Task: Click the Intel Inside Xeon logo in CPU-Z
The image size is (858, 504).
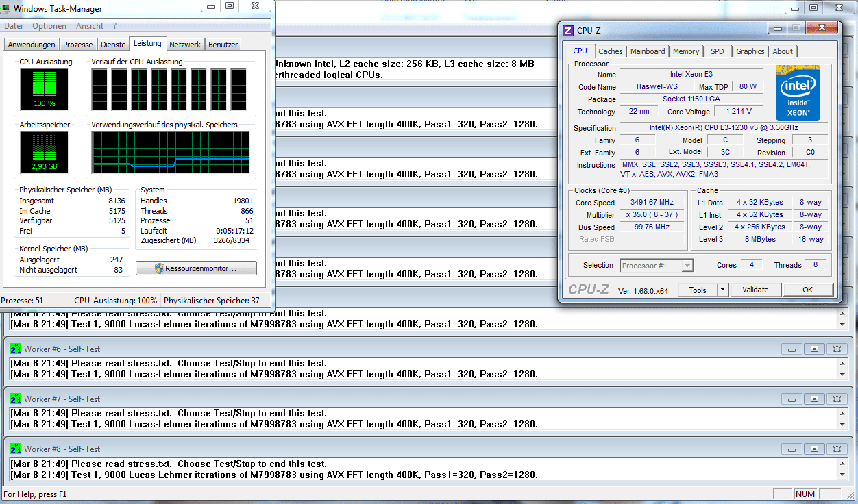Action: [x=798, y=93]
